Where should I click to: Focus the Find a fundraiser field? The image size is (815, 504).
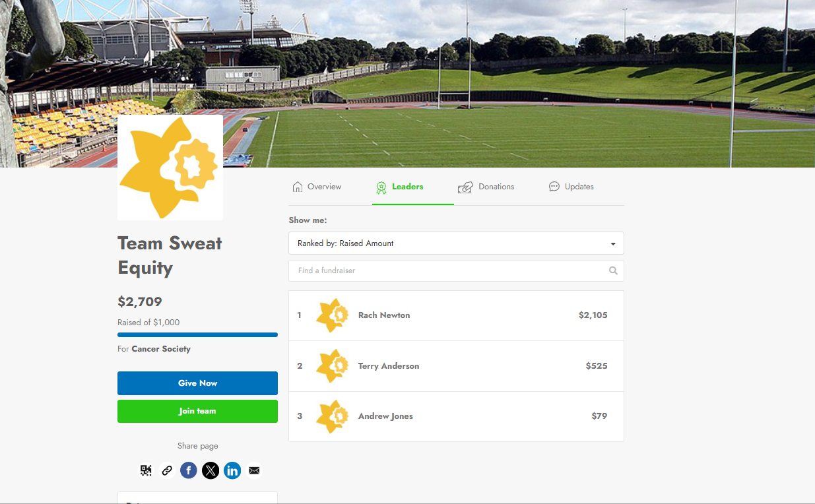click(x=456, y=270)
